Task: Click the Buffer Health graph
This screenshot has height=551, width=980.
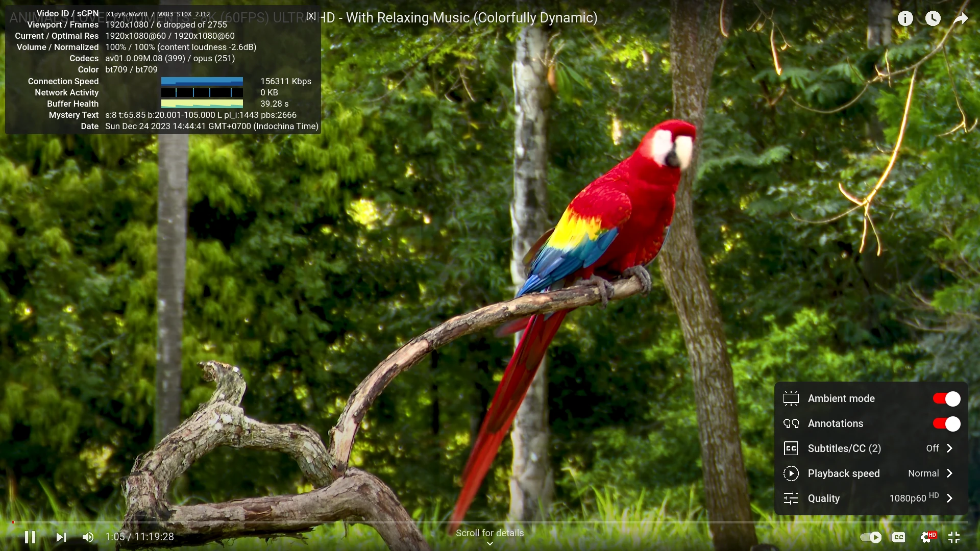Action: [202, 104]
